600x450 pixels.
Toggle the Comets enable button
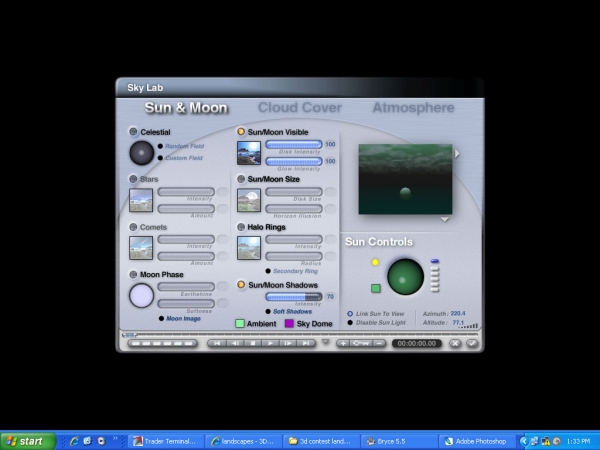point(133,227)
